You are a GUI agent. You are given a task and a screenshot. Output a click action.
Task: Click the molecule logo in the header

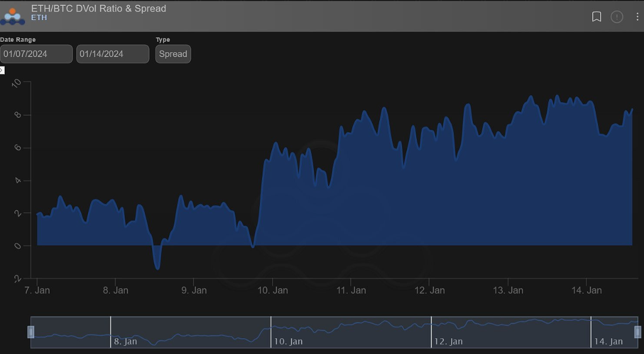[12, 16]
